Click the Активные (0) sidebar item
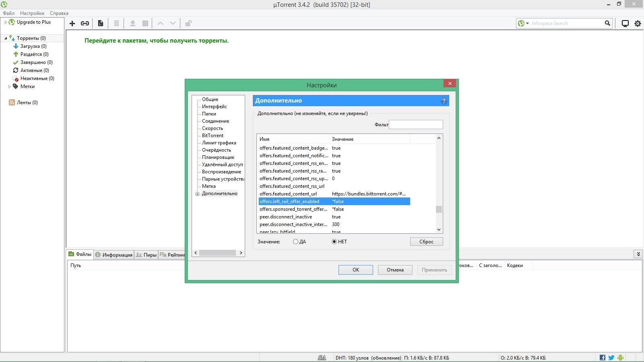644x362 pixels. [35, 70]
